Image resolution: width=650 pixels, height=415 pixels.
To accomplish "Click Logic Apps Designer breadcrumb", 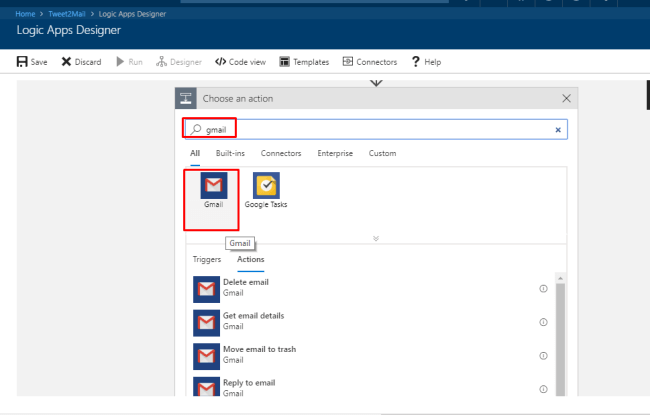I will [132, 14].
